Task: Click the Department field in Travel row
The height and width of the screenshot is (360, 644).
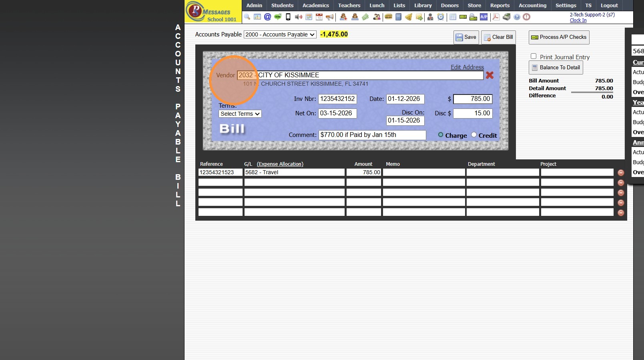Action: [x=503, y=172]
